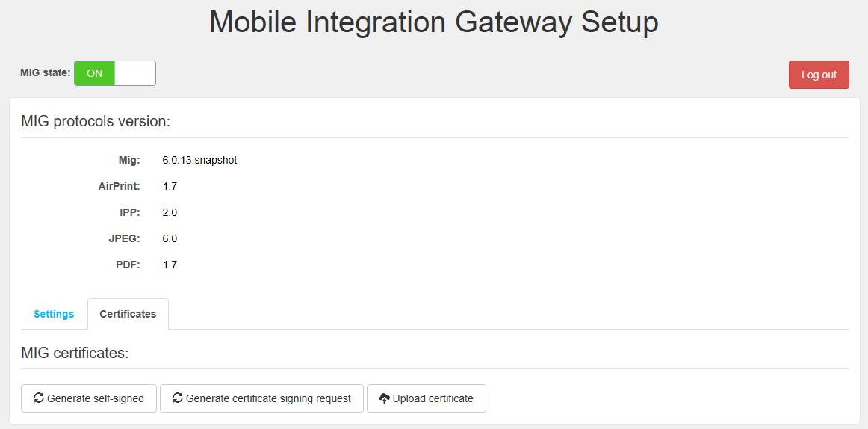Click the JPEG label
868x429 pixels.
(x=124, y=238)
